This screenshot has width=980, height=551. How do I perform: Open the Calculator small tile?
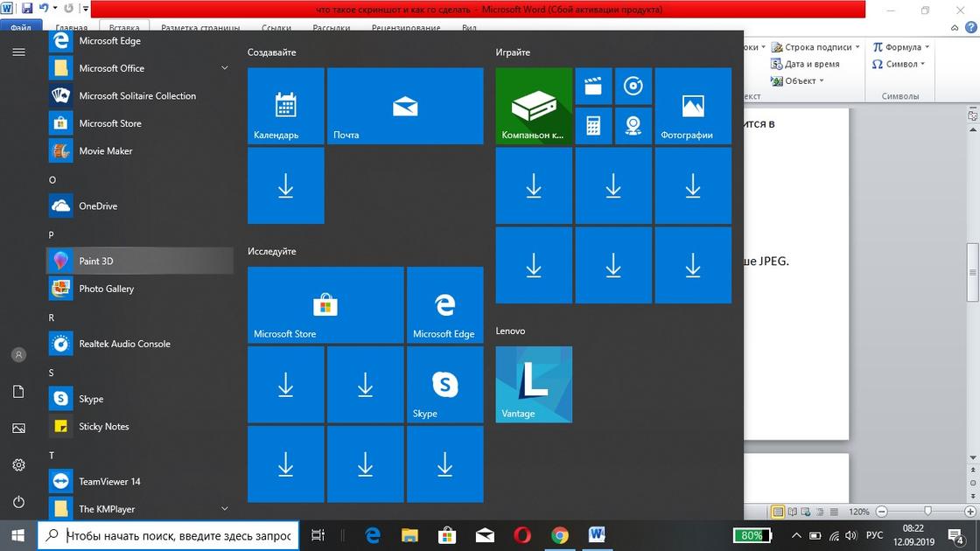(593, 126)
